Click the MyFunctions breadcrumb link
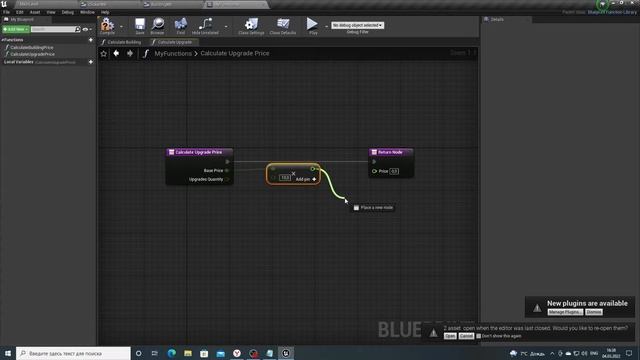640x360 pixels. tap(173, 53)
